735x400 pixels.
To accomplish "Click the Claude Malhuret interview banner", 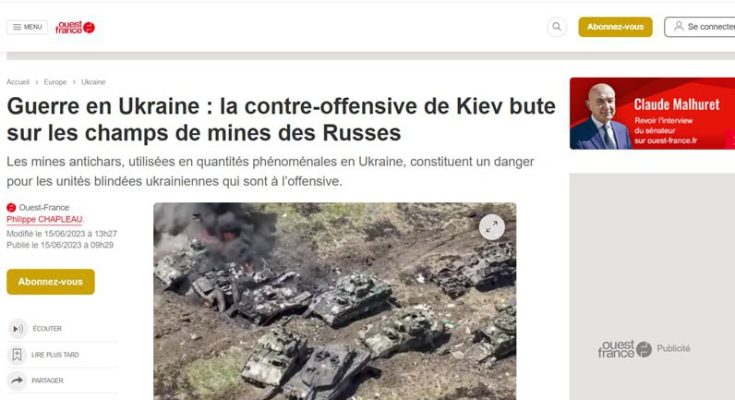I will tap(652, 113).
